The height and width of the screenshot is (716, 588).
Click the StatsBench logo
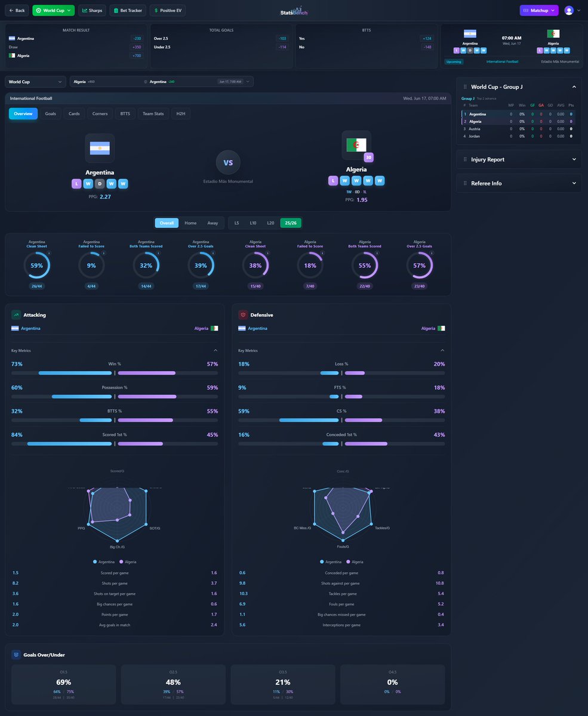coord(294,11)
